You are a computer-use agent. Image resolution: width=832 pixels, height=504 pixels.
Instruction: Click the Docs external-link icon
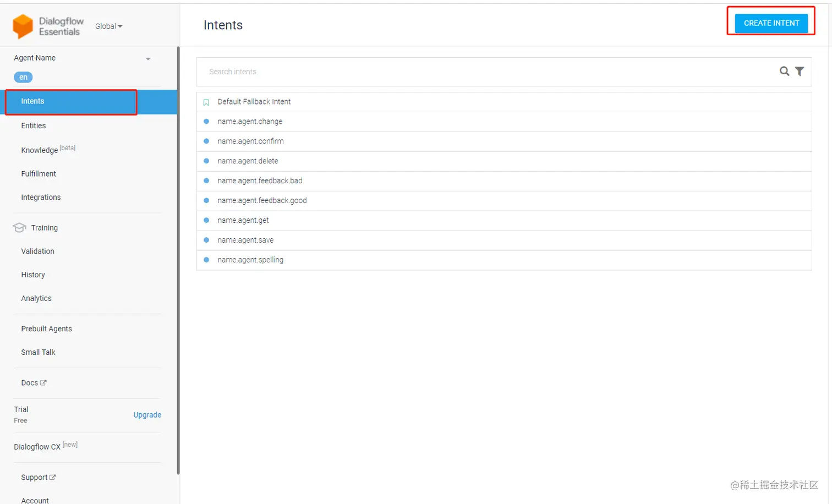point(43,382)
